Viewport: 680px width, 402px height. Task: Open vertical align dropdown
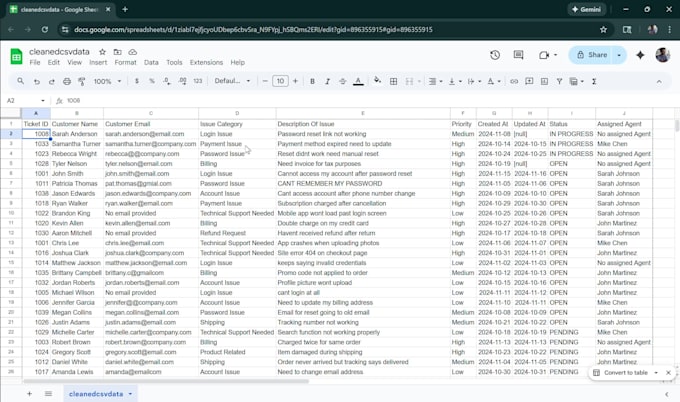coord(454,81)
